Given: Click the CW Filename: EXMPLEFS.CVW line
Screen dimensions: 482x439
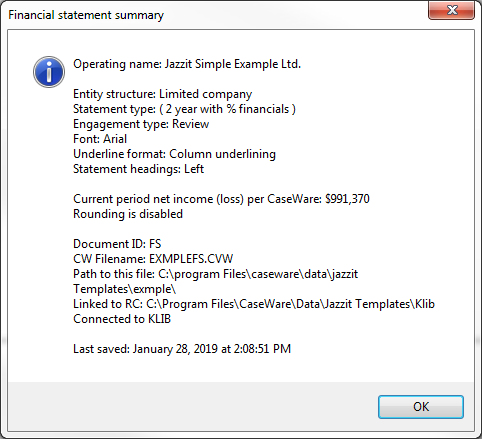Looking at the screenshot, I should (153, 259).
